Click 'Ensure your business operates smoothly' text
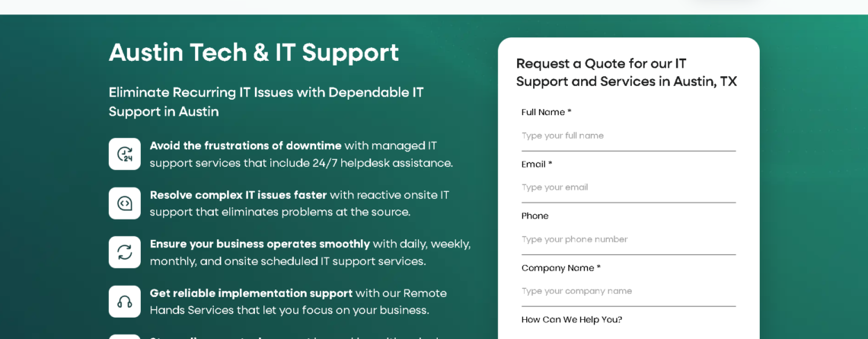868x339 pixels. click(x=260, y=244)
